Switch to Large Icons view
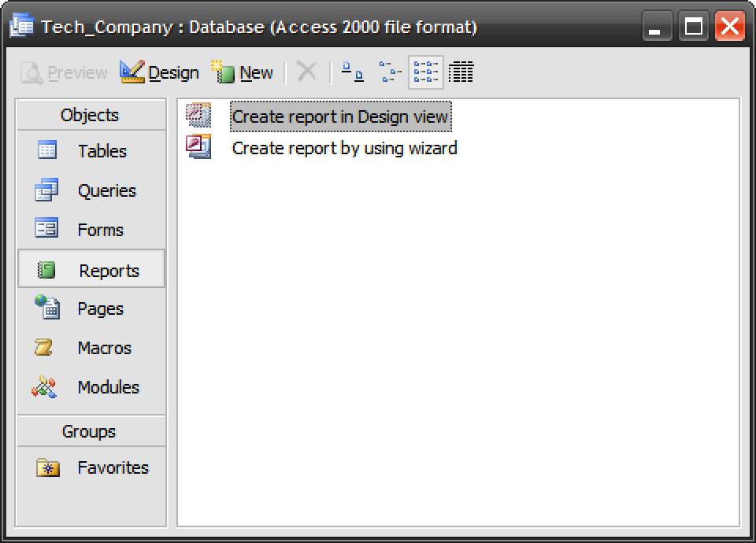Viewport: 756px width, 543px height. [x=354, y=72]
